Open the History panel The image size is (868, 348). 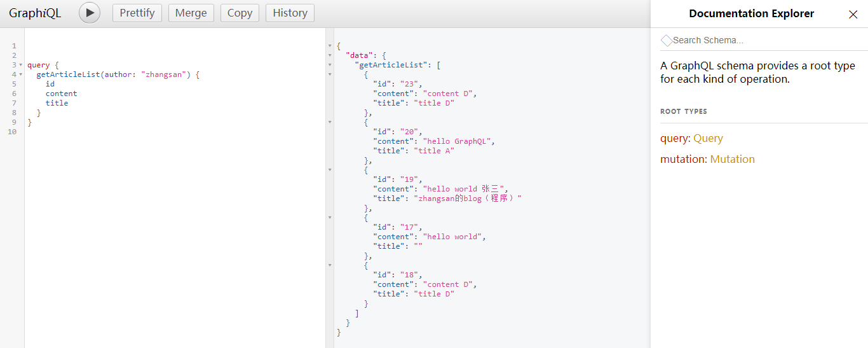tap(290, 13)
